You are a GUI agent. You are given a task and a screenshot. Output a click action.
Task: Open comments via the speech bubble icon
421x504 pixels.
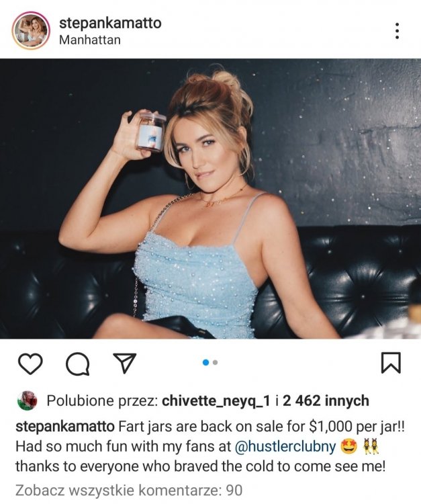(77, 364)
